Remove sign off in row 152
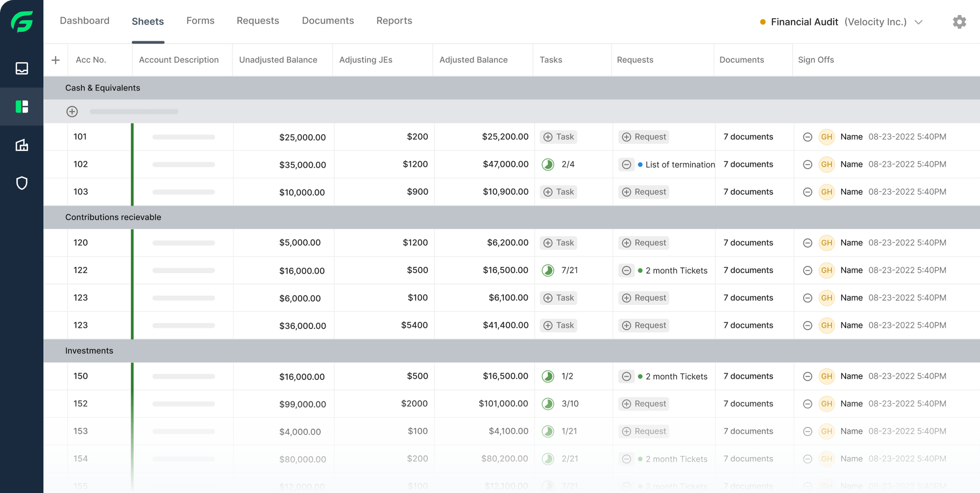Screen dimensions: 980x493 pos(808,404)
